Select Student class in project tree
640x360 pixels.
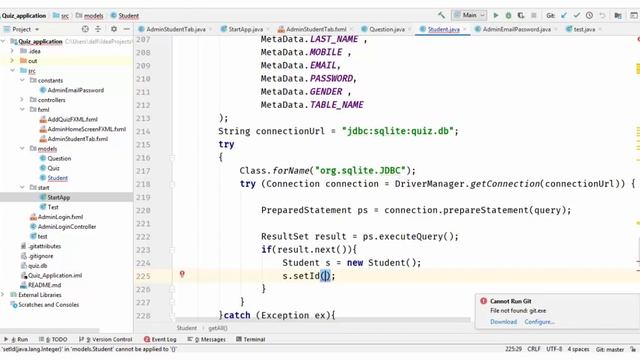pyautogui.click(x=58, y=178)
